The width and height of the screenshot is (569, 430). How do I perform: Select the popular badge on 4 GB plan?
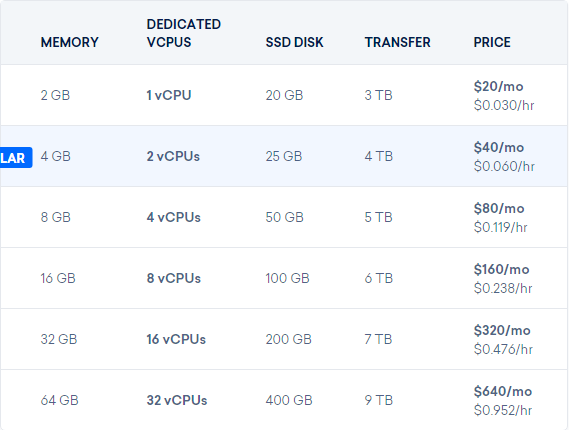click(16, 157)
